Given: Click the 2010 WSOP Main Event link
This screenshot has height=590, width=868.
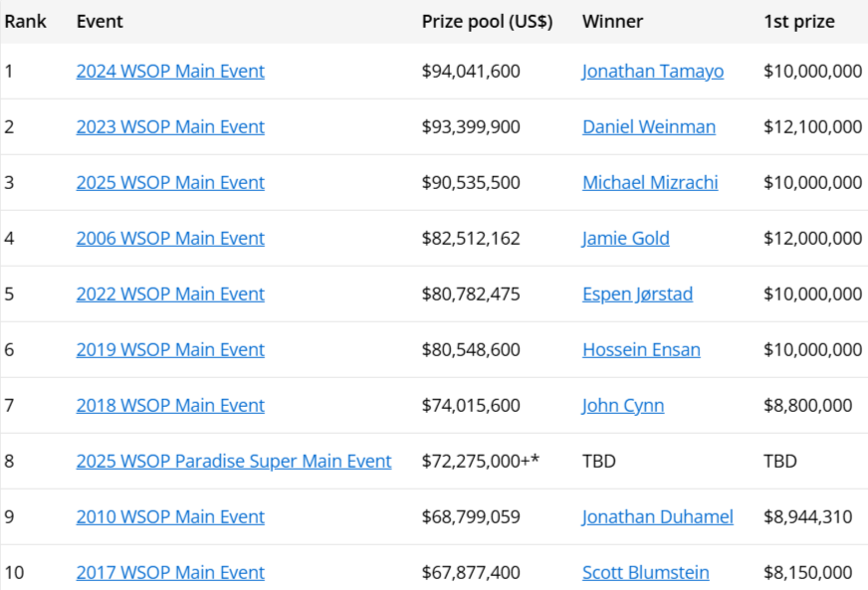Looking at the screenshot, I should (170, 517).
